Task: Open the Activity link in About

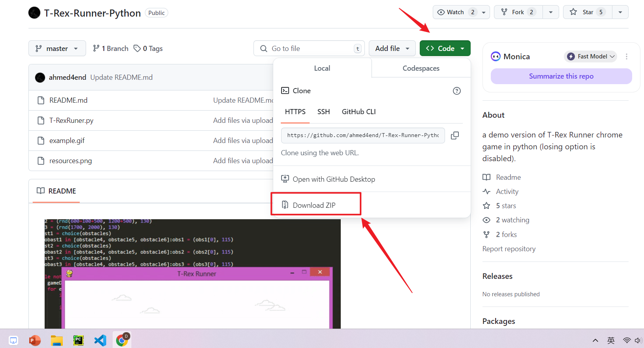Action: point(507,192)
